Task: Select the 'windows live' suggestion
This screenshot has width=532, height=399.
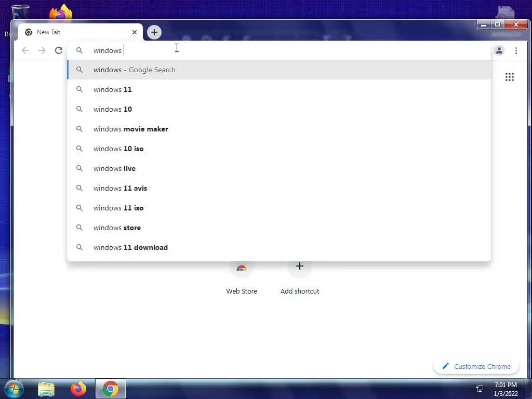Action: tap(279, 168)
